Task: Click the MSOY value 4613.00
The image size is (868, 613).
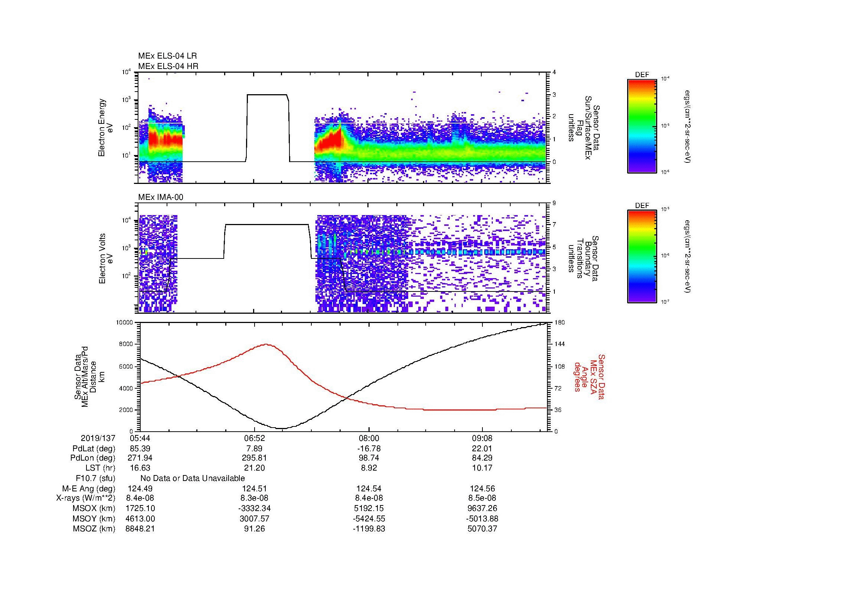Action: (140, 518)
